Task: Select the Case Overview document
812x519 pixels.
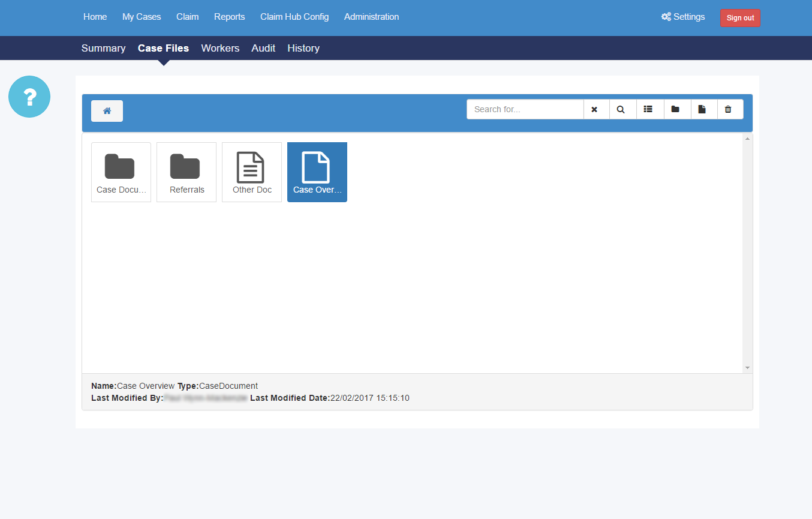Action: (317, 172)
